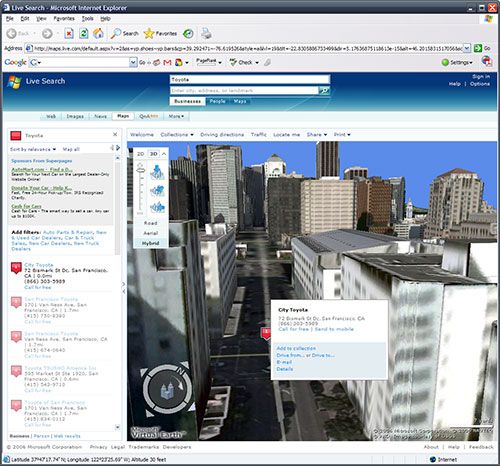Select the top-down bird's eye view icon
This screenshot has width=500, height=466.
point(157,172)
